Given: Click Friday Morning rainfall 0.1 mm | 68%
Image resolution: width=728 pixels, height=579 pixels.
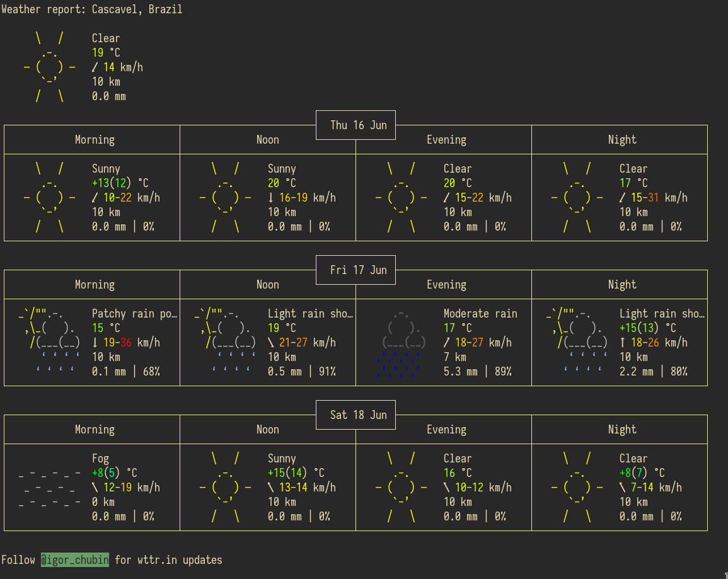Looking at the screenshot, I should point(126,372).
